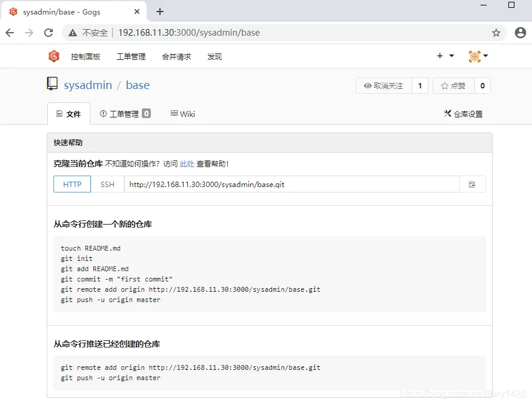Bookmark page with the star icon

[496, 33]
